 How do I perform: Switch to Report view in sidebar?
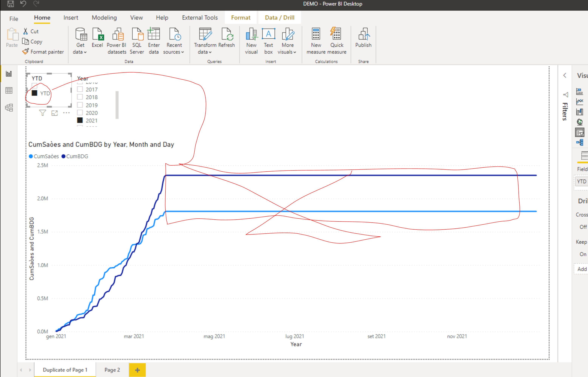point(9,74)
